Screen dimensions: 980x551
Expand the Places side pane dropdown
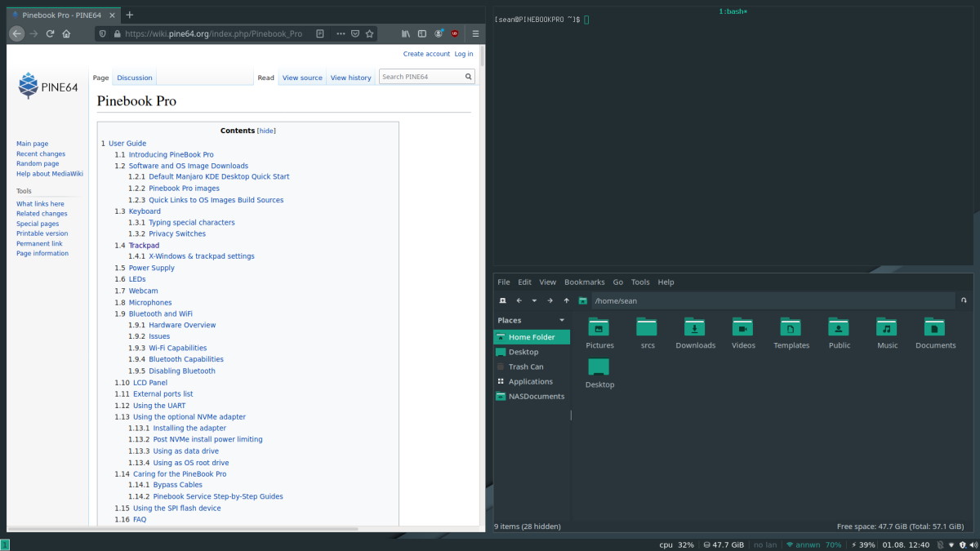click(562, 320)
